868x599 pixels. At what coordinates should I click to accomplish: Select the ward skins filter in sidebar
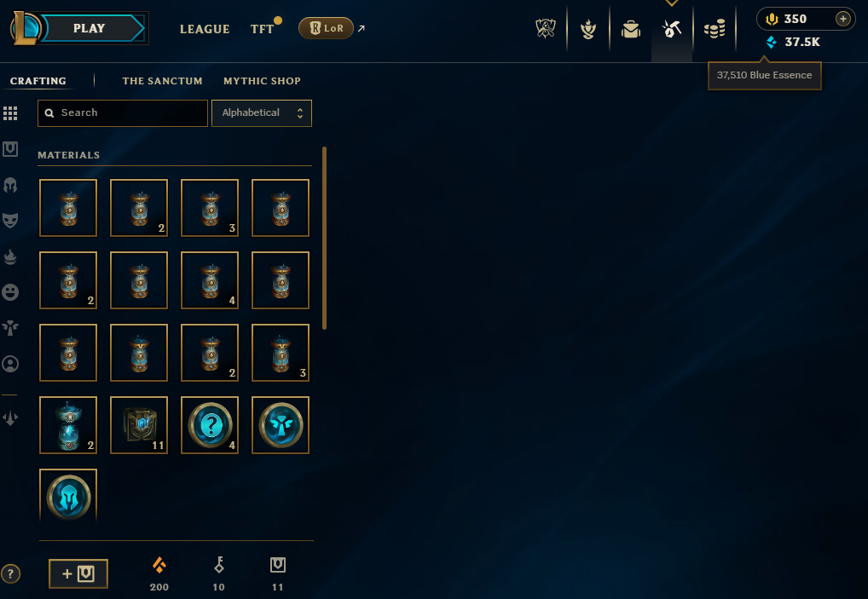click(x=10, y=327)
